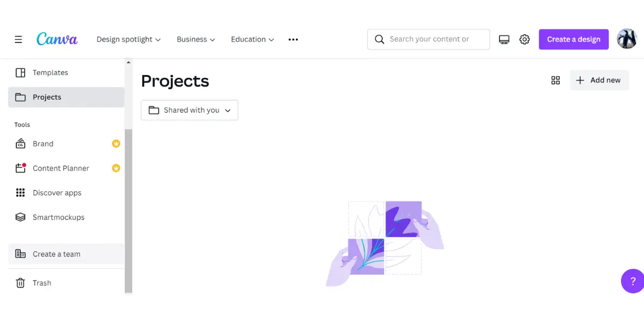Expand the Design spotlight menu
Screen dimensions: 644x322
128,39
